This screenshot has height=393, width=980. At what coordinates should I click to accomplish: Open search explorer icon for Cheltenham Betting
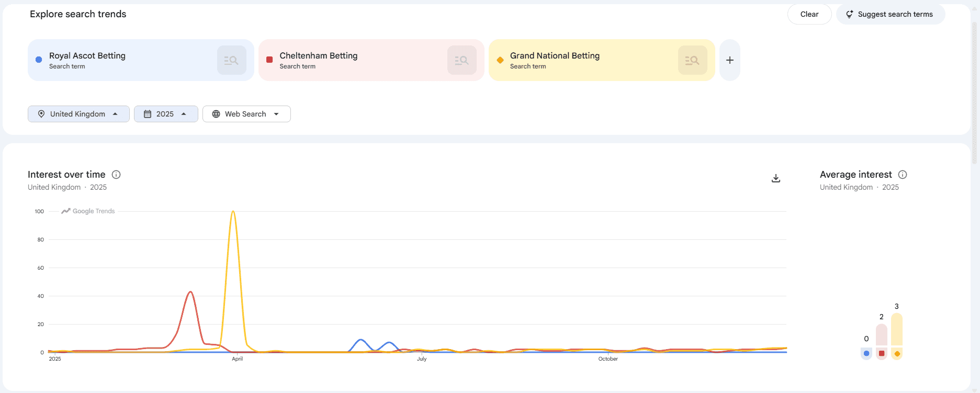click(461, 60)
